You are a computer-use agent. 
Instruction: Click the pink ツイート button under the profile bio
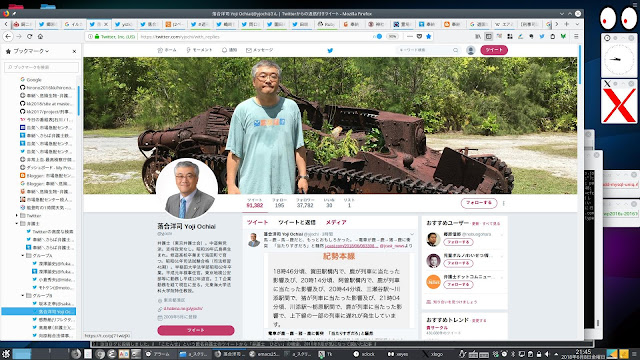pyautogui.click(x=196, y=330)
